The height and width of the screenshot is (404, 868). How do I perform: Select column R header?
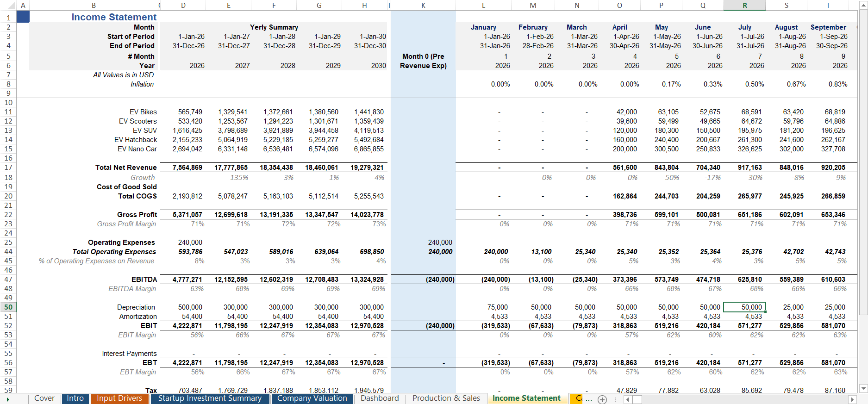point(744,6)
